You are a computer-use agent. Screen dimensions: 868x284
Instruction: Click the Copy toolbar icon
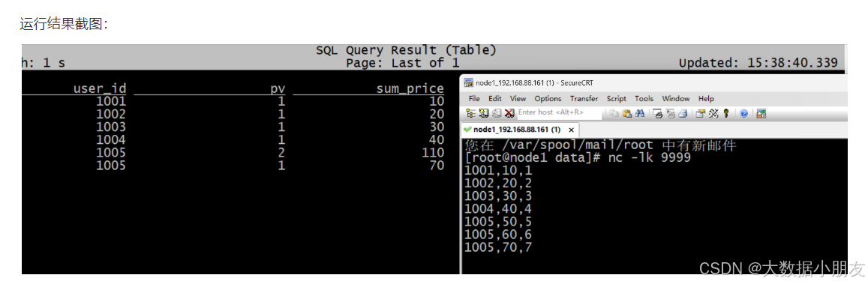click(x=614, y=113)
